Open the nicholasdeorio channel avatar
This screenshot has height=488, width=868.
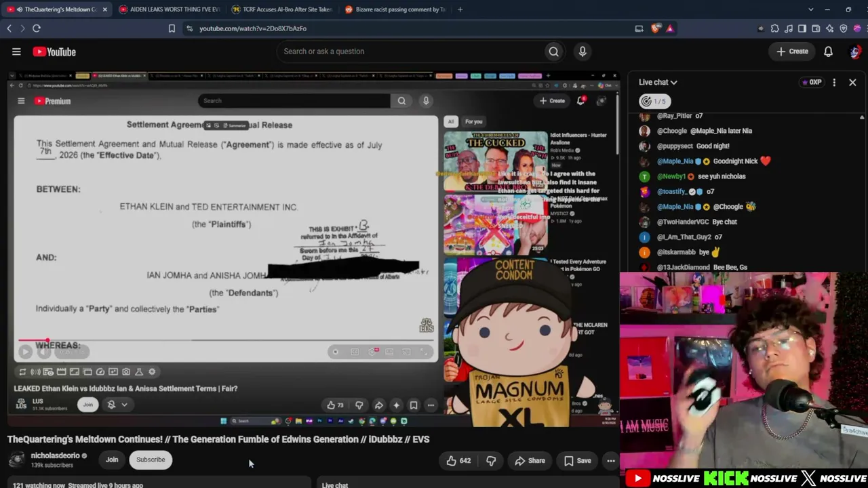point(16,460)
